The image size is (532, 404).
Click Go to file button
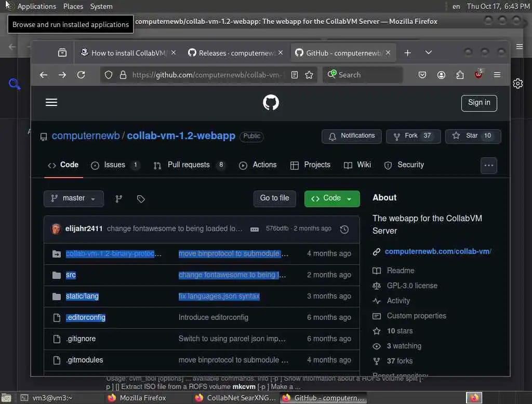click(274, 198)
